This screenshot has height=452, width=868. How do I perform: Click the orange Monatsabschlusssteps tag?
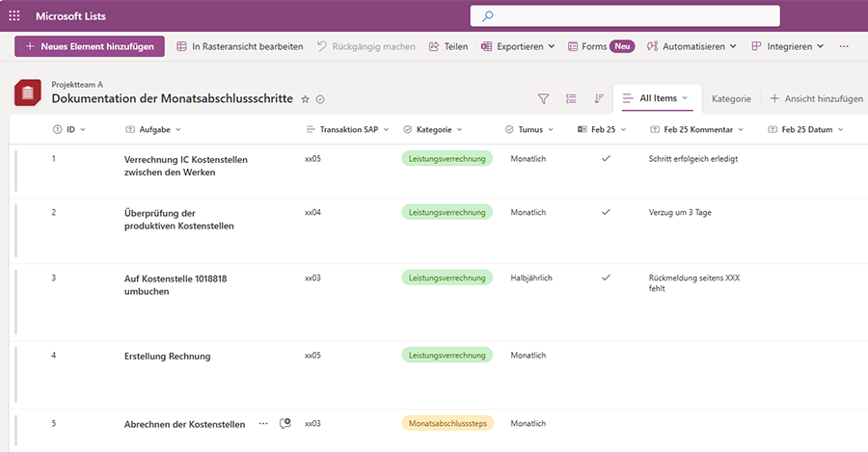click(448, 424)
